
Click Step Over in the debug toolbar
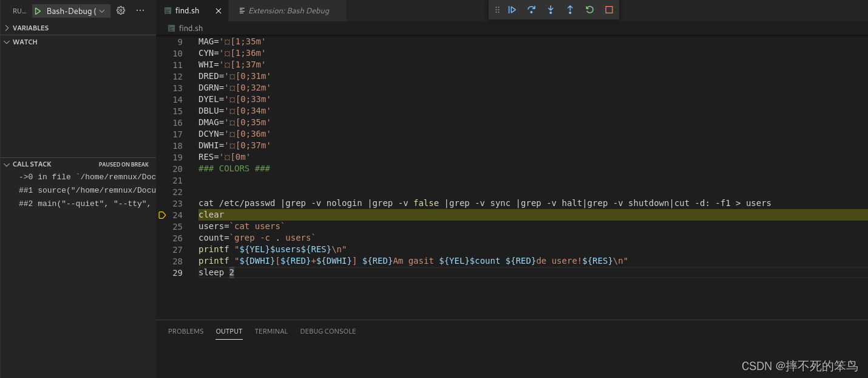532,10
